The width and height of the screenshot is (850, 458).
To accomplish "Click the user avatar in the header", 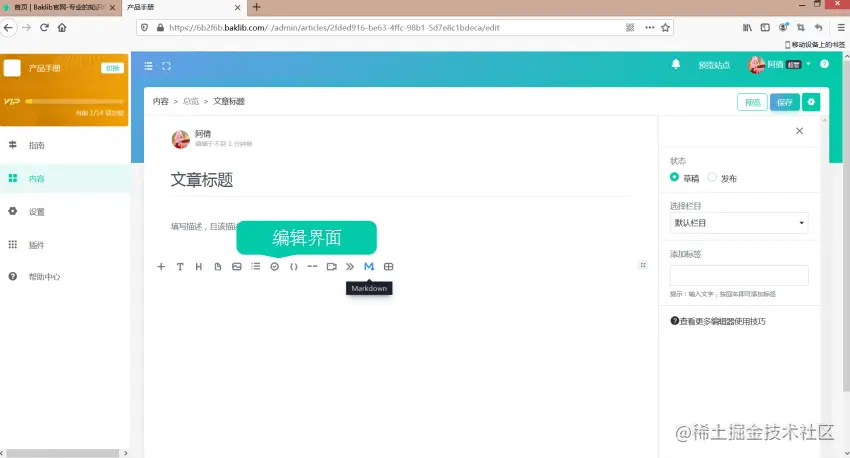I will point(756,64).
